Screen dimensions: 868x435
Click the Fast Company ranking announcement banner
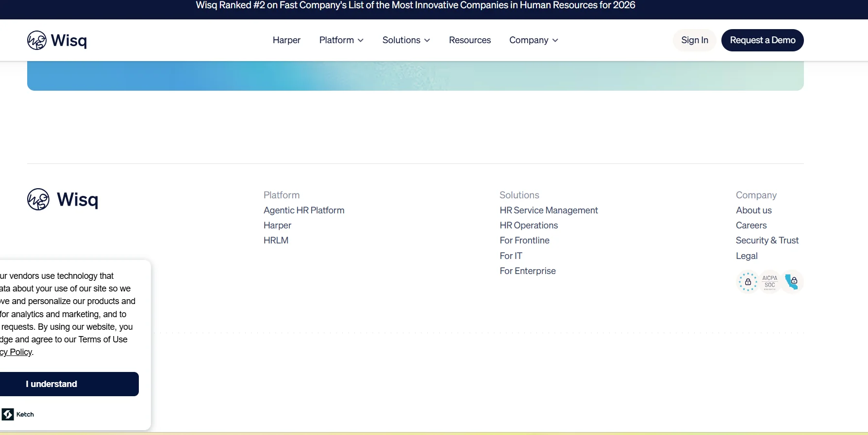[415, 5]
